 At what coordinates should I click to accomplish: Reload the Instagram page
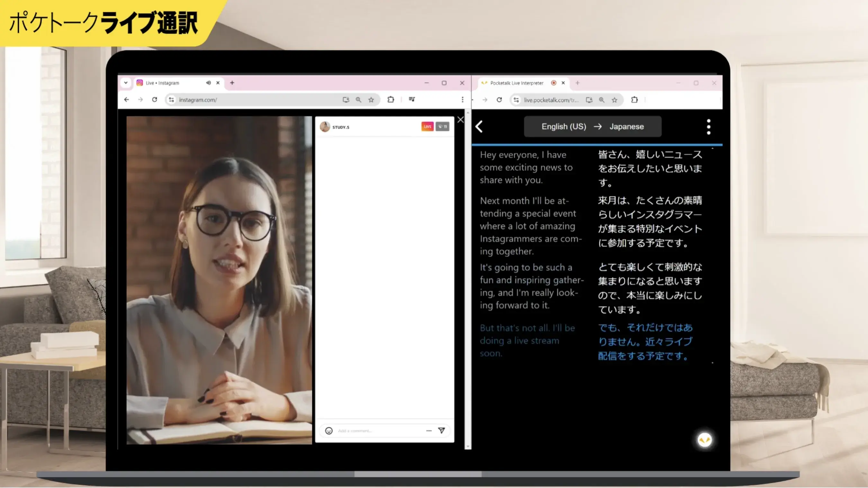point(154,100)
